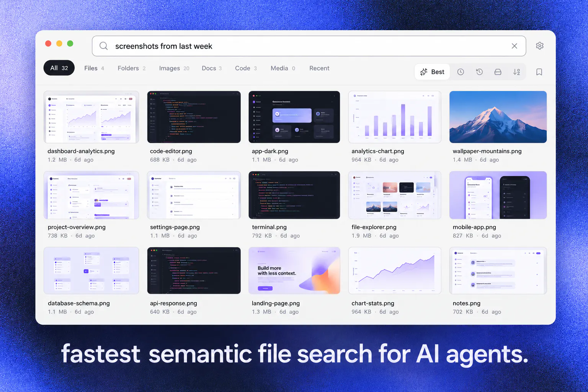Click the file name terminal.png
Viewport: 588px width, 392px height.
coord(269,227)
